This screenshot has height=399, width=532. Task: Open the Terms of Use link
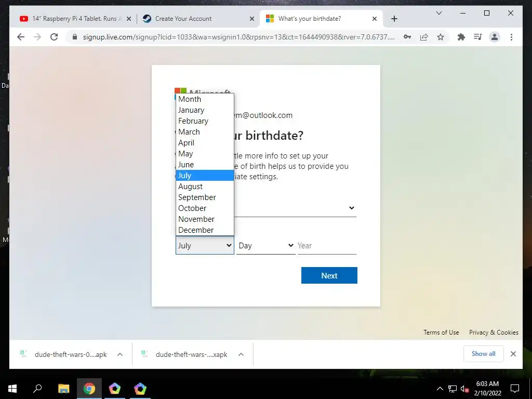(x=441, y=332)
